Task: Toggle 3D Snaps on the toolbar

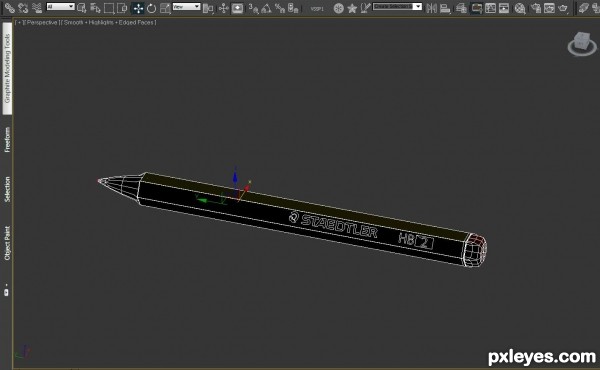Action: point(253,8)
